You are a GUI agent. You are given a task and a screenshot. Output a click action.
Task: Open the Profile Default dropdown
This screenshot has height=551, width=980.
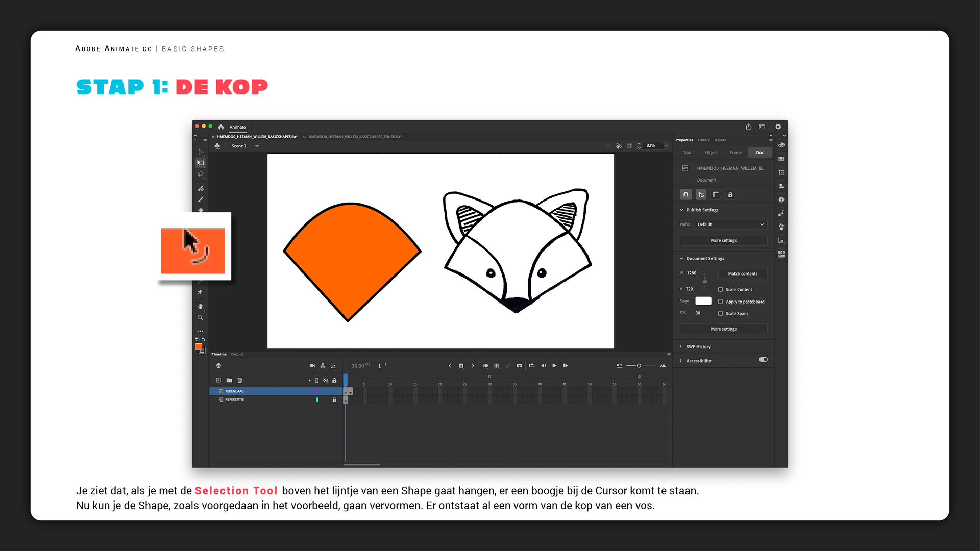click(730, 224)
